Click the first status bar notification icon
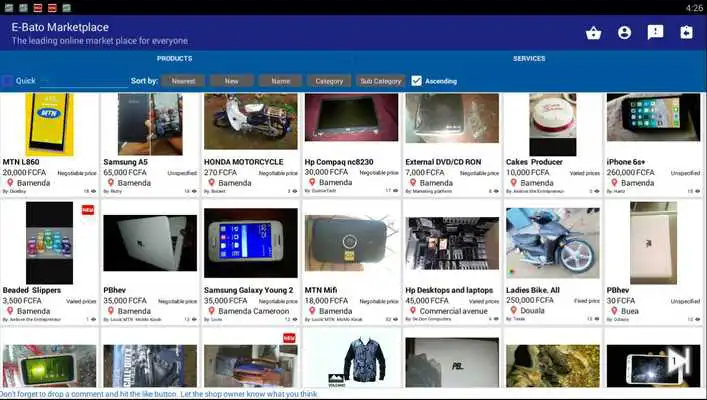The height and width of the screenshot is (400, 707). click(9, 8)
